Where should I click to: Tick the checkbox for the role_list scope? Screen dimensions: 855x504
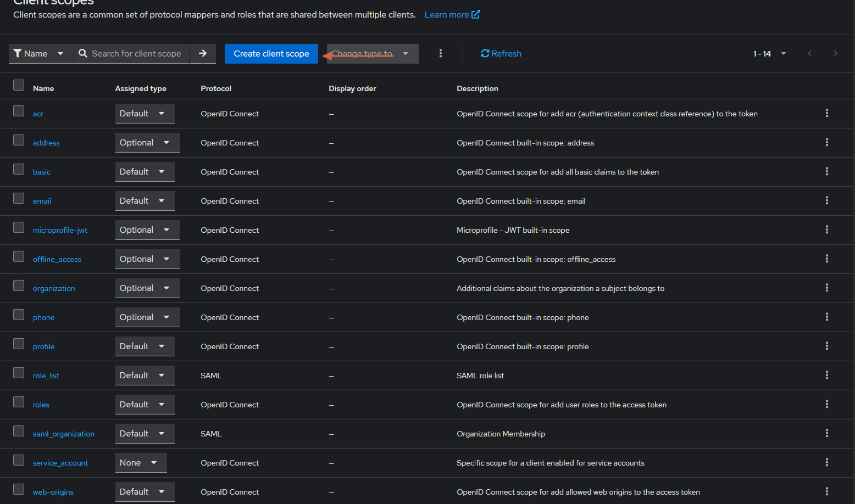pos(19,373)
